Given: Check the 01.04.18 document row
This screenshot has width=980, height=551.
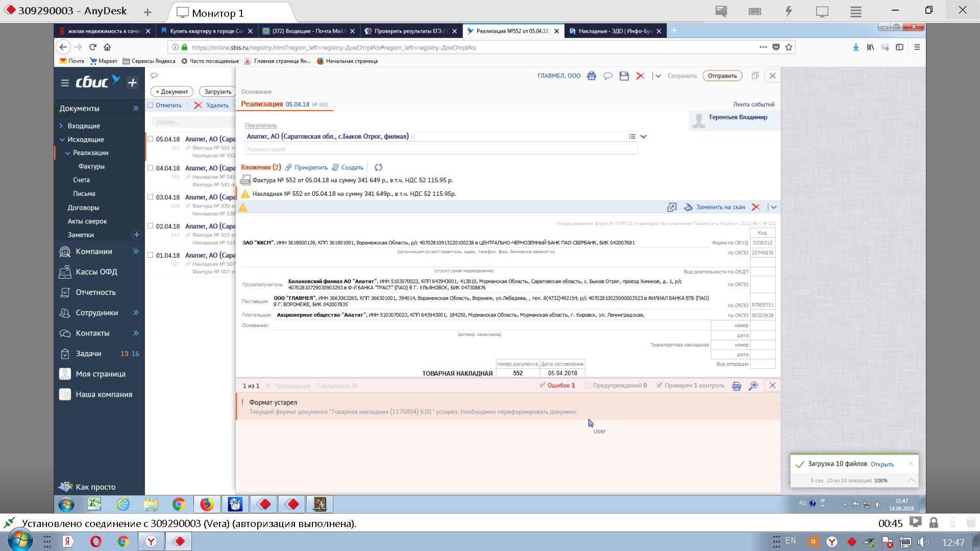Looking at the screenshot, I should pos(151,255).
